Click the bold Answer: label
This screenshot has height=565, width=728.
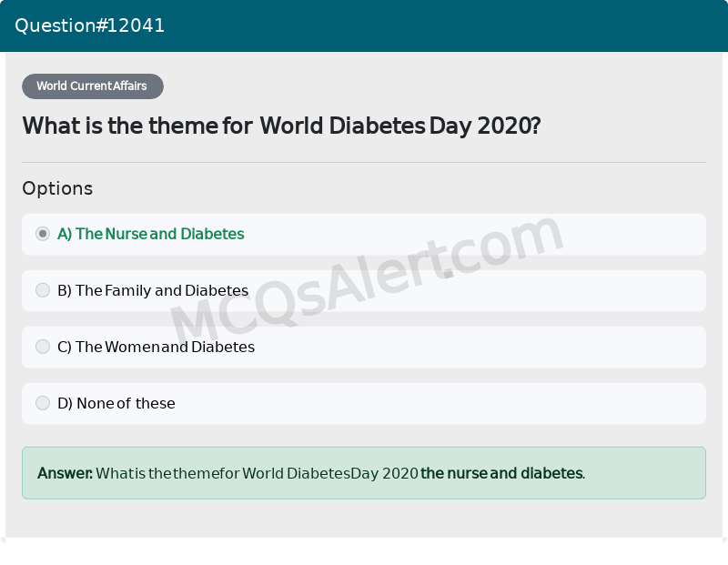click(x=65, y=473)
